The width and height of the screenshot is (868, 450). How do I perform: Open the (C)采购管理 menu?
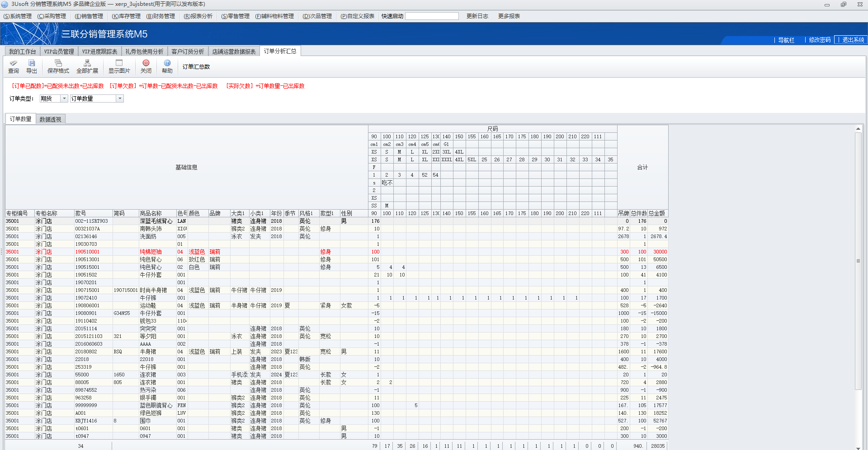[x=52, y=16]
